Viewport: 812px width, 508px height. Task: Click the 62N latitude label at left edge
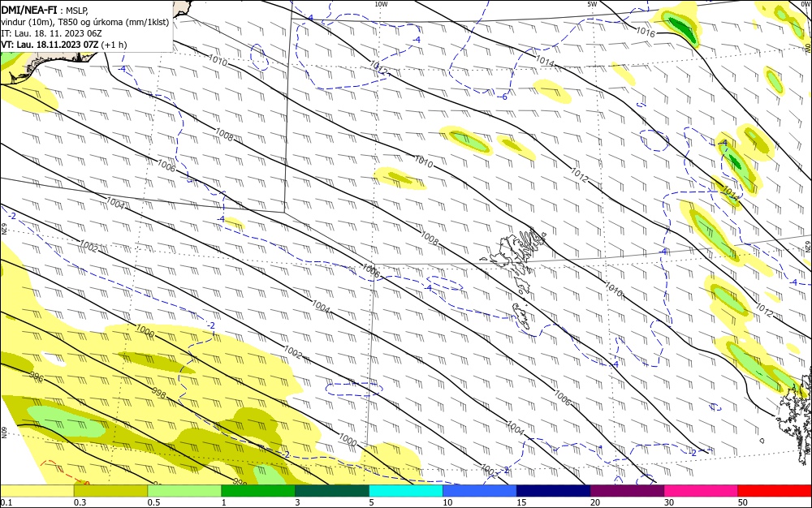click(x=3, y=229)
